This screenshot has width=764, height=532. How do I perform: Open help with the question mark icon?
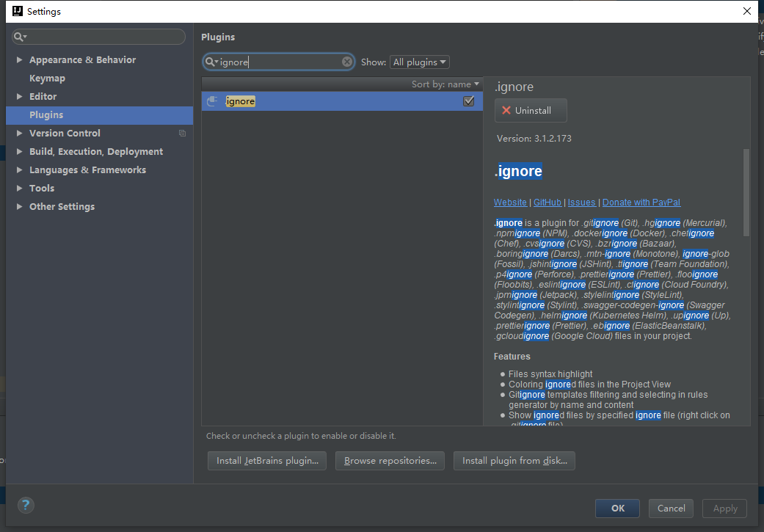tap(26, 505)
